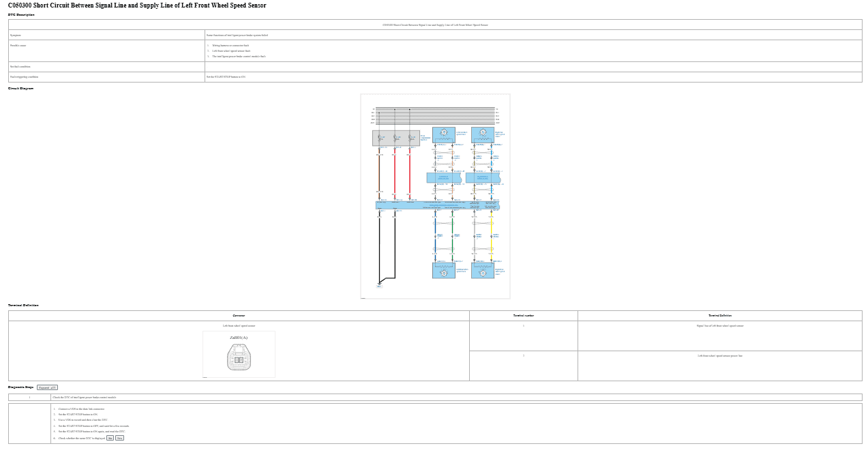
Task: Select upper-right wheel speed sensor symbol in diagram
Action: [483, 134]
